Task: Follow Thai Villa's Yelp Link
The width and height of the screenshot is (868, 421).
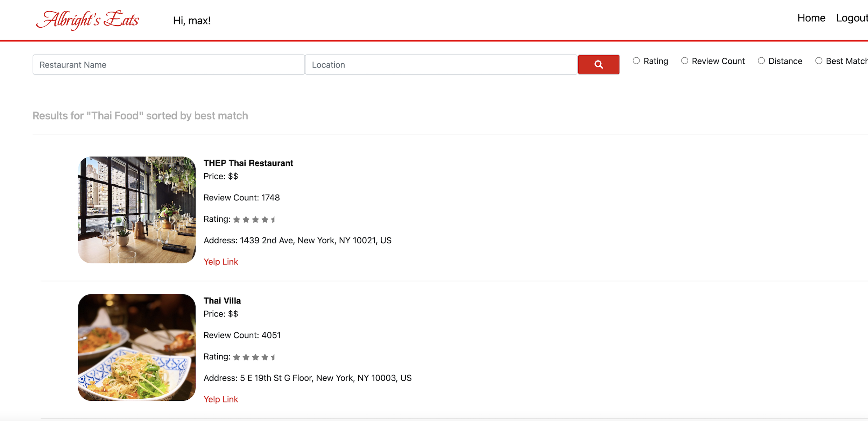Action: (221, 399)
